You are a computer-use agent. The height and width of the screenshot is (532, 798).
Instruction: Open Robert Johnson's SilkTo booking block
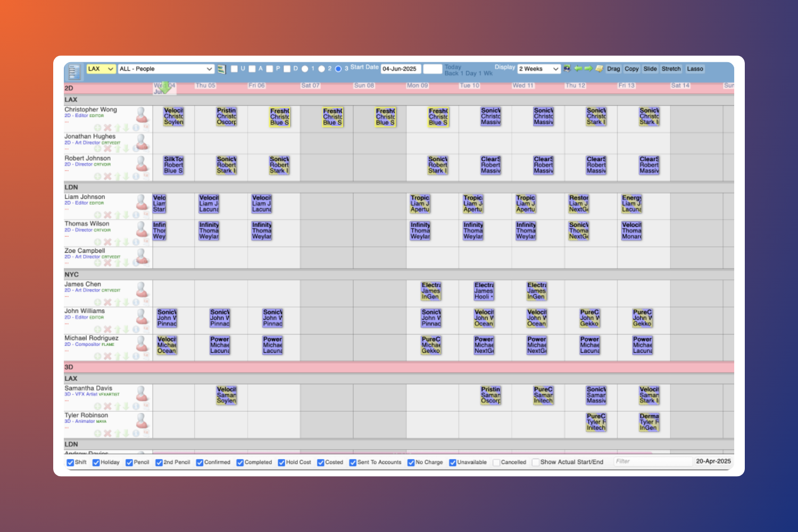pyautogui.click(x=173, y=165)
